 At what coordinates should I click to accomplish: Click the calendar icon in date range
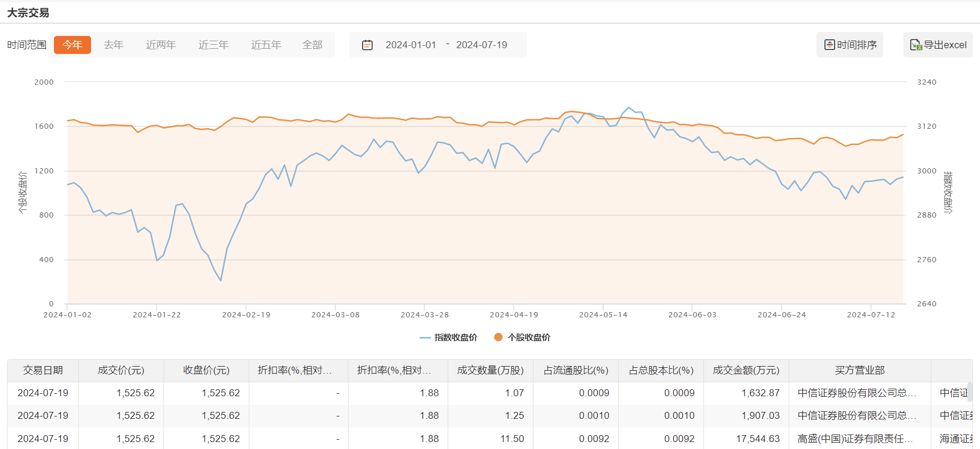(367, 45)
